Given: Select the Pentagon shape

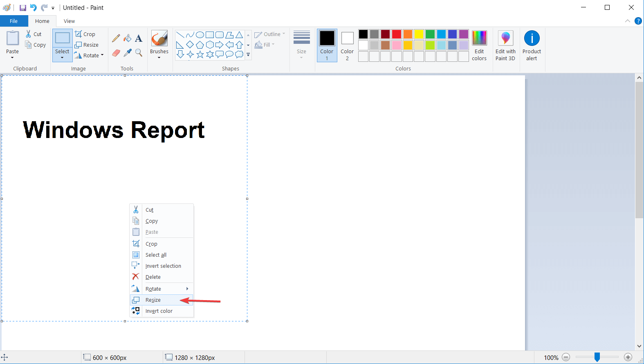Looking at the screenshot, I should point(200,45).
